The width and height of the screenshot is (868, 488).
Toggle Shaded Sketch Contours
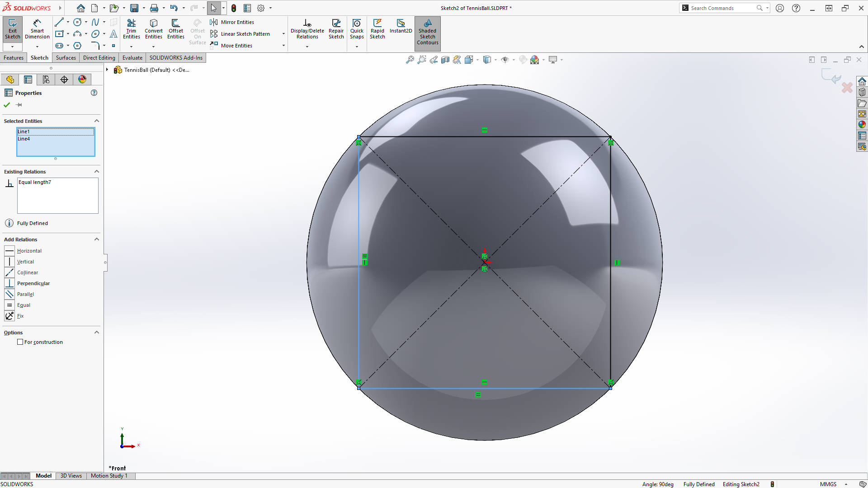(427, 32)
